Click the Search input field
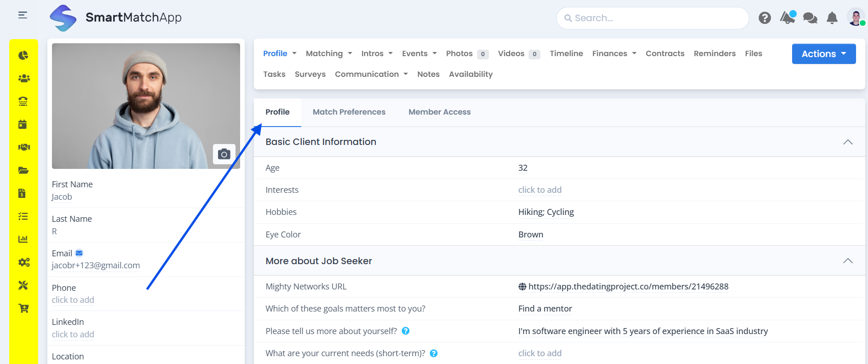This screenshot has width=868, height=364. tap(652, 18)
